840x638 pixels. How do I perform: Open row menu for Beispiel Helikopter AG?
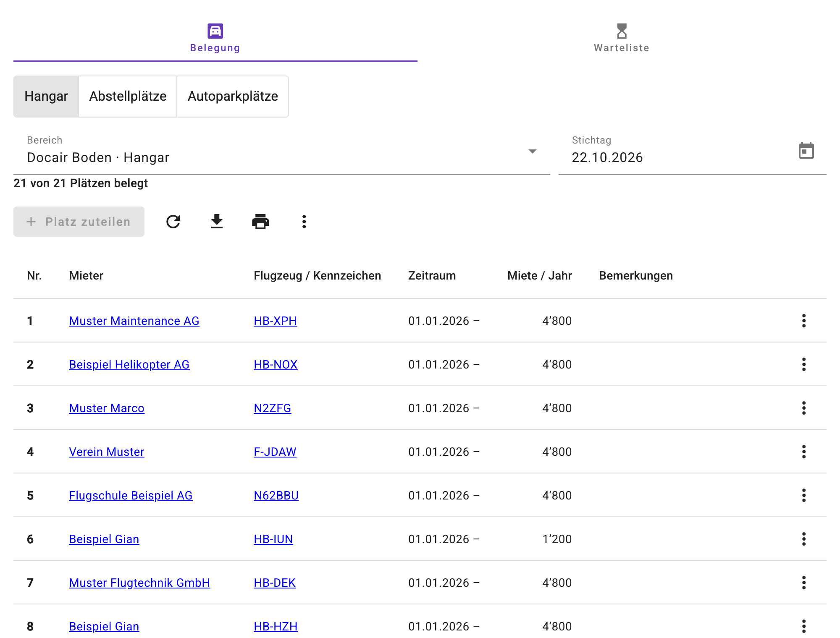804,364
